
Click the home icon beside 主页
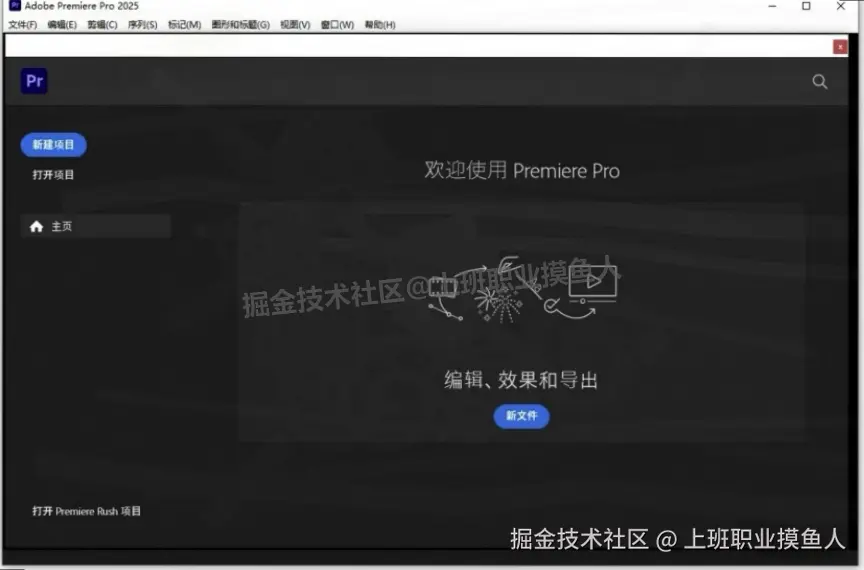coord(36,227)
